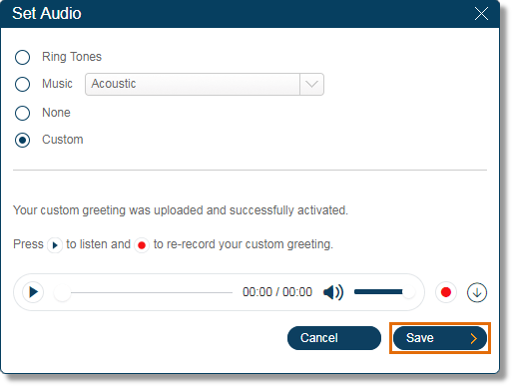Click the red record button
513x387 pixels.
click(x=446, y=292)
